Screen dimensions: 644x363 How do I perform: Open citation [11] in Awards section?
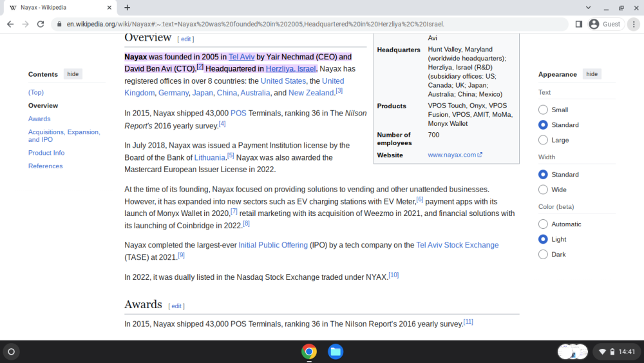point(468,322)
